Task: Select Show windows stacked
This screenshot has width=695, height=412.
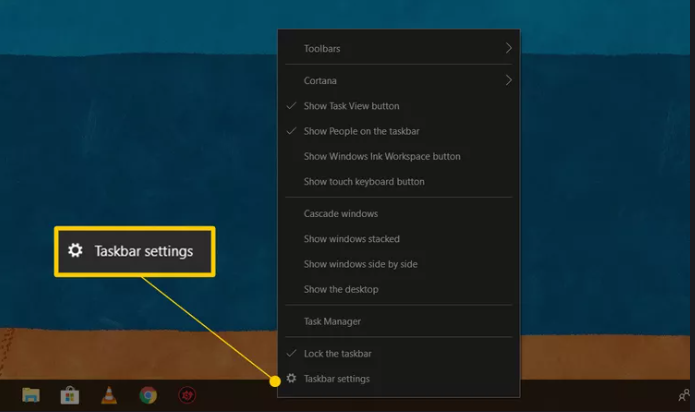Action: click(x=399, y=239)
